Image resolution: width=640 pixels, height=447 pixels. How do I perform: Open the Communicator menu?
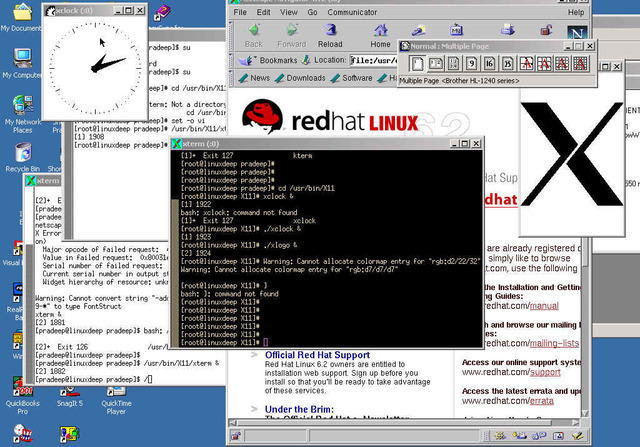352,12
